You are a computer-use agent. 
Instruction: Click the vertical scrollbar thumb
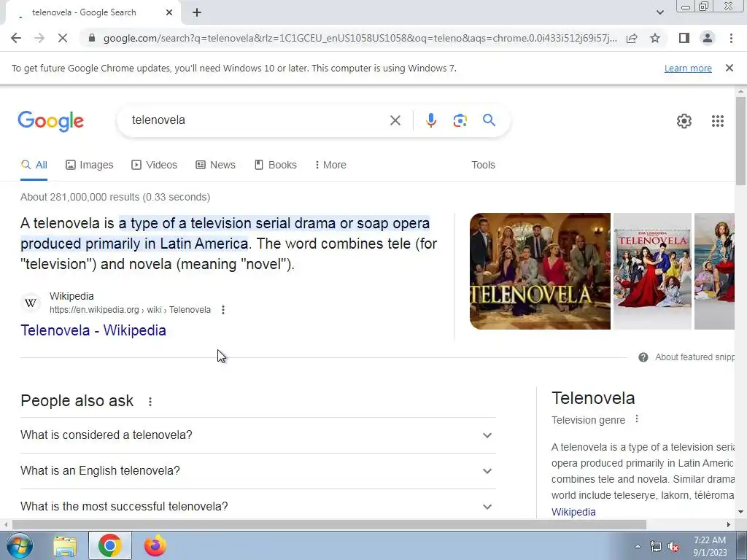click(740, 141)
